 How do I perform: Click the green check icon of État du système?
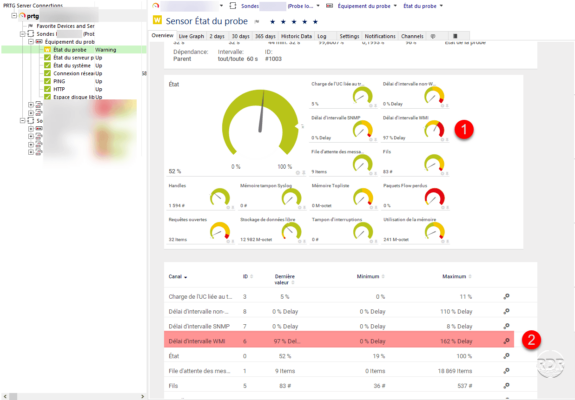[x=47, y=65]
